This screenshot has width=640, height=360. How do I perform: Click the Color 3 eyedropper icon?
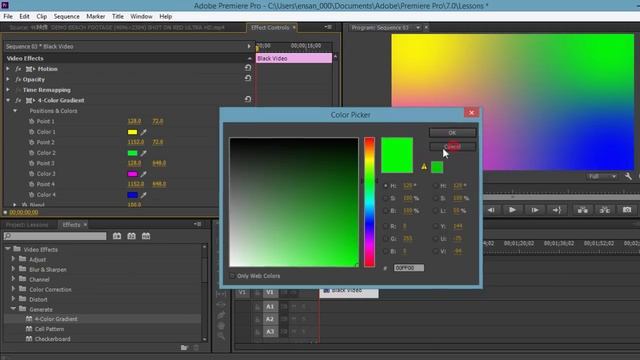tap(143, 174)
